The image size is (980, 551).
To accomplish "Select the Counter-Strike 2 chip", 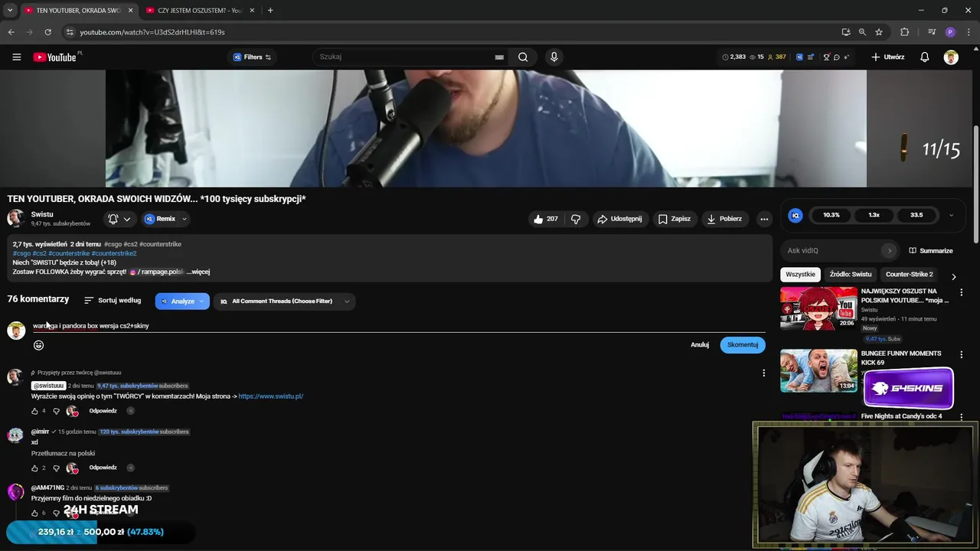I will click(x=910, y=274).
